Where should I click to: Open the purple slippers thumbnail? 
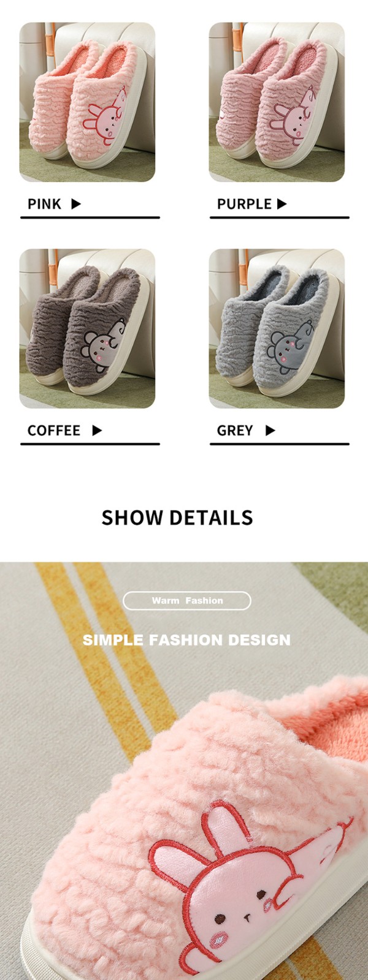277,102
